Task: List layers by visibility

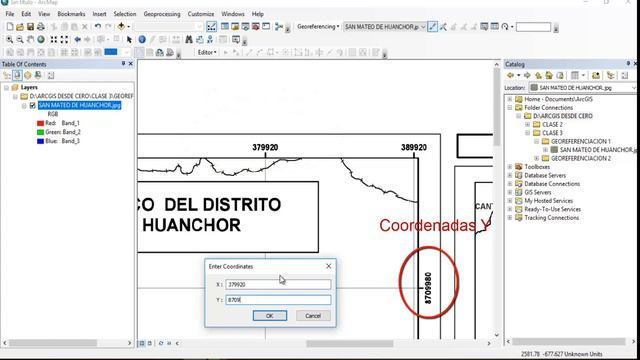Action: [27, 76]
